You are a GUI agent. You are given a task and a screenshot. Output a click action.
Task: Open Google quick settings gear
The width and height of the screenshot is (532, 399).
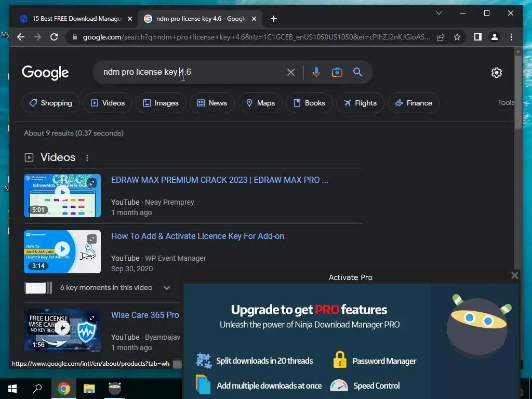496,73
